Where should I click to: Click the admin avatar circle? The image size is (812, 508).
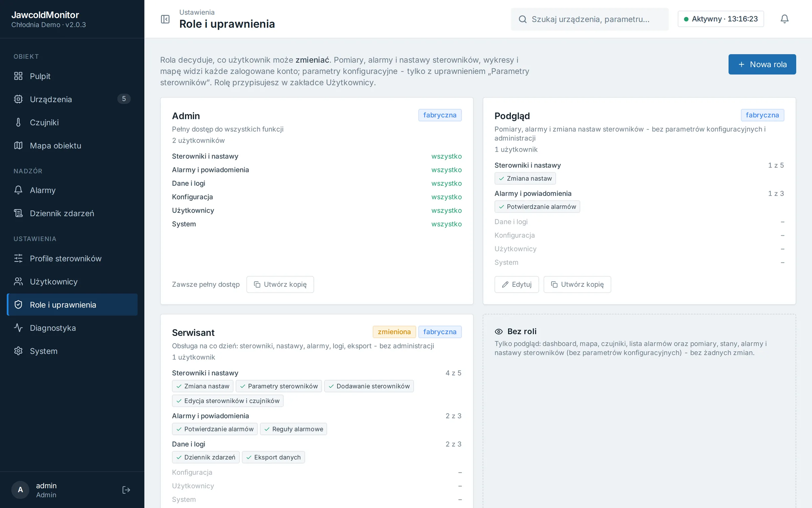pos(20,490)
